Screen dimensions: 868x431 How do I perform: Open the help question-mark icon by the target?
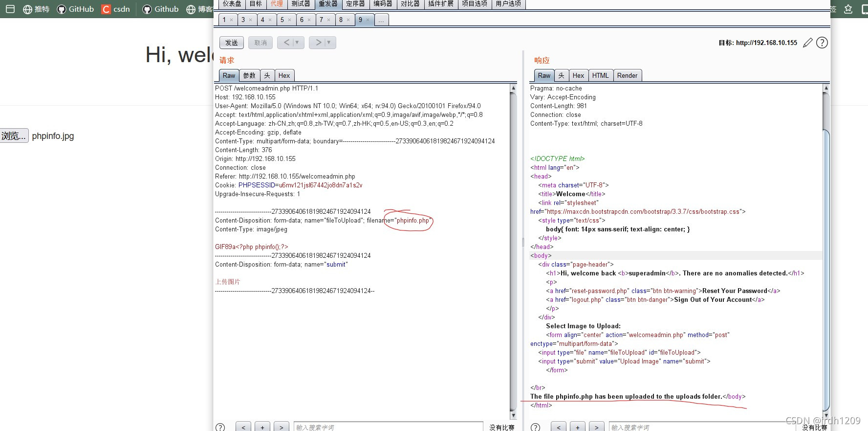[822, 43]
